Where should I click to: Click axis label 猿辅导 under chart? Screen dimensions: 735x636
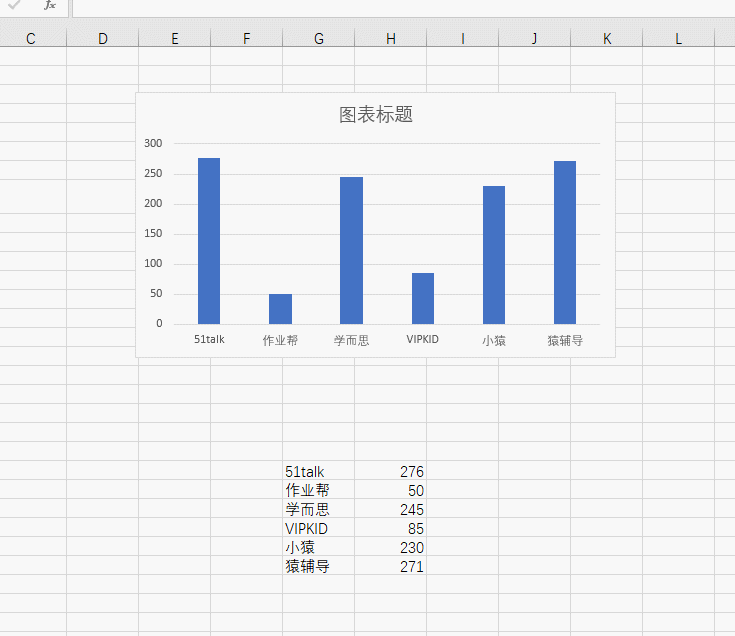[565, 340]
